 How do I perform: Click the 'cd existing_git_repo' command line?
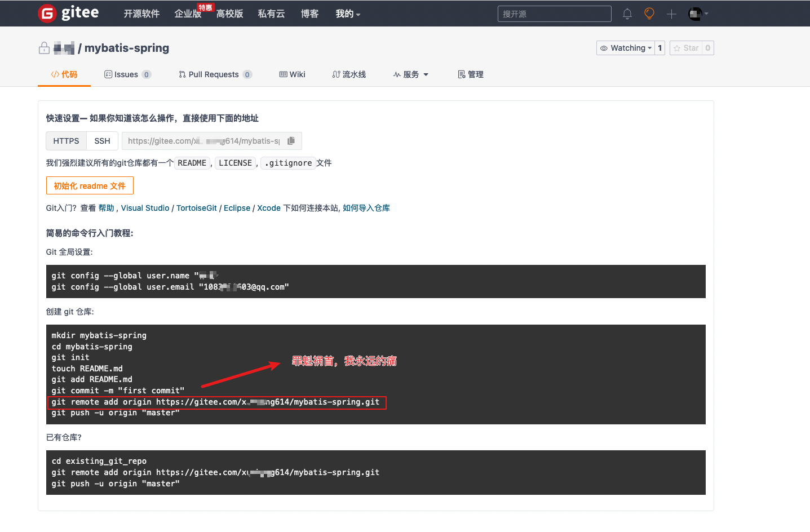[99, 461]
